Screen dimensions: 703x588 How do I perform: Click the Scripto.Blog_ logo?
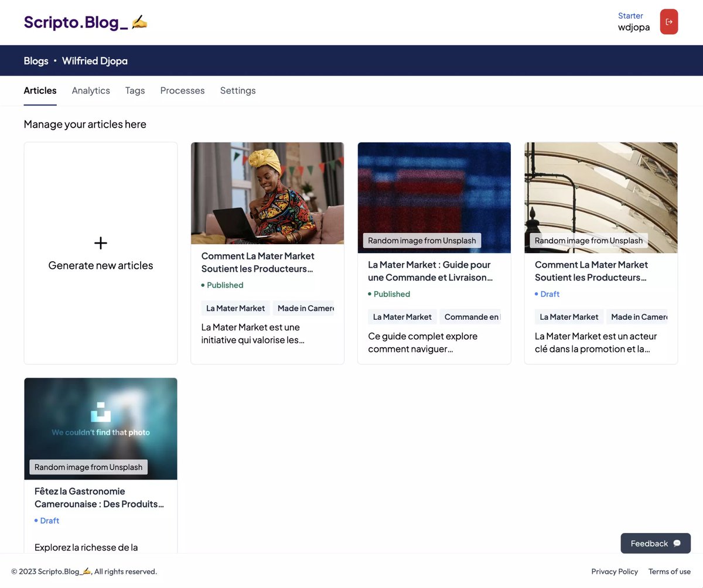tap(86, 22)
